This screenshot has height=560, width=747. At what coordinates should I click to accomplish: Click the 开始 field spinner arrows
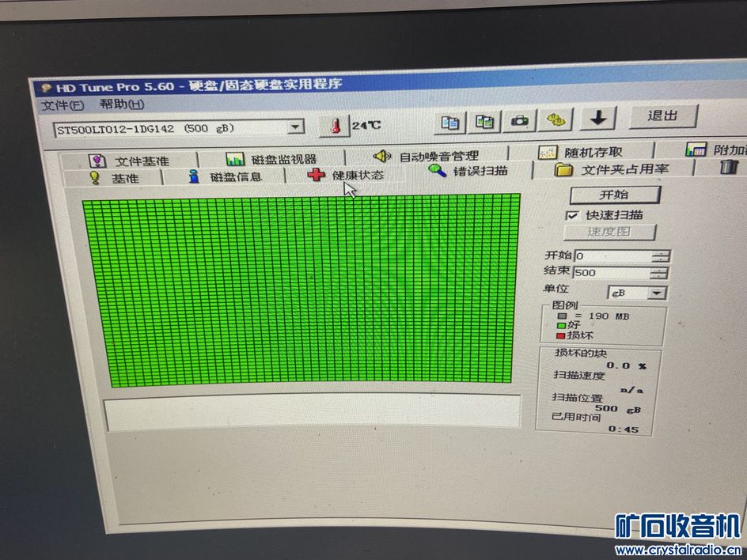660,256
